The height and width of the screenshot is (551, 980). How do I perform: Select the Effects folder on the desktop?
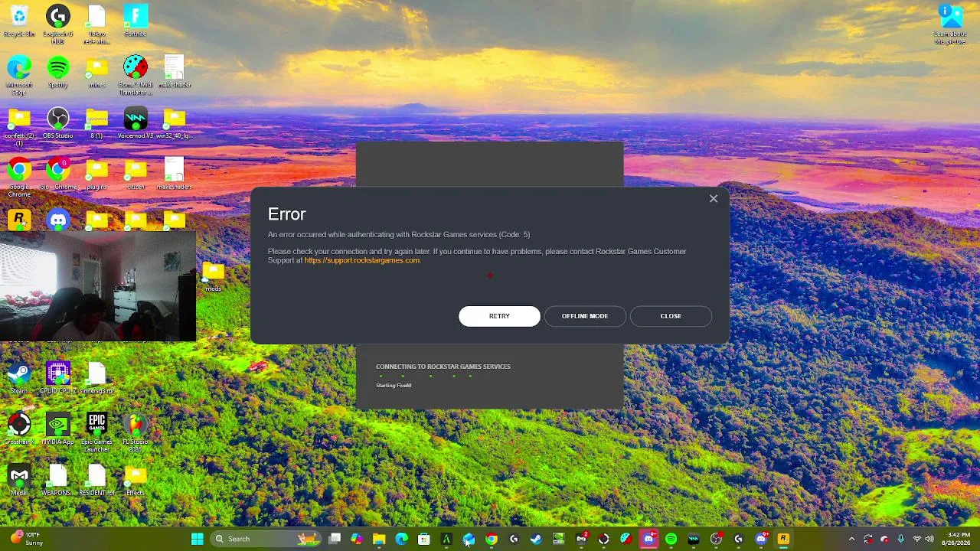[x=136, y=481]
